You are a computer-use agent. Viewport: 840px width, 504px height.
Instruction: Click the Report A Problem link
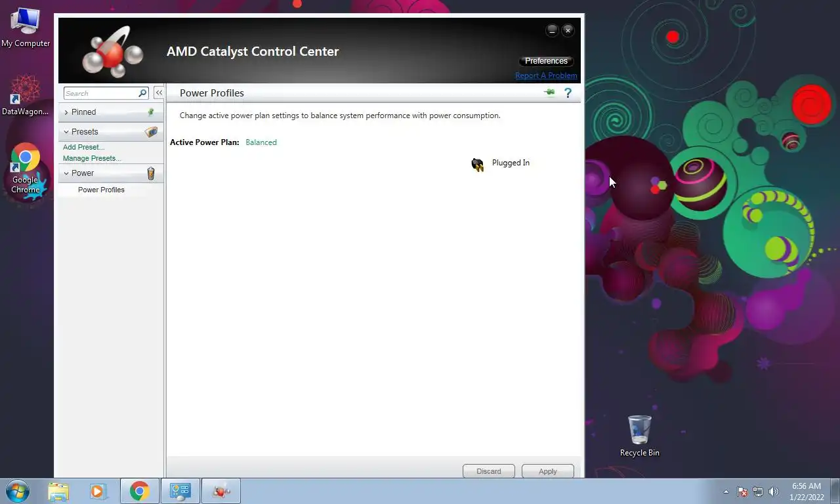(x=546, y=75)
